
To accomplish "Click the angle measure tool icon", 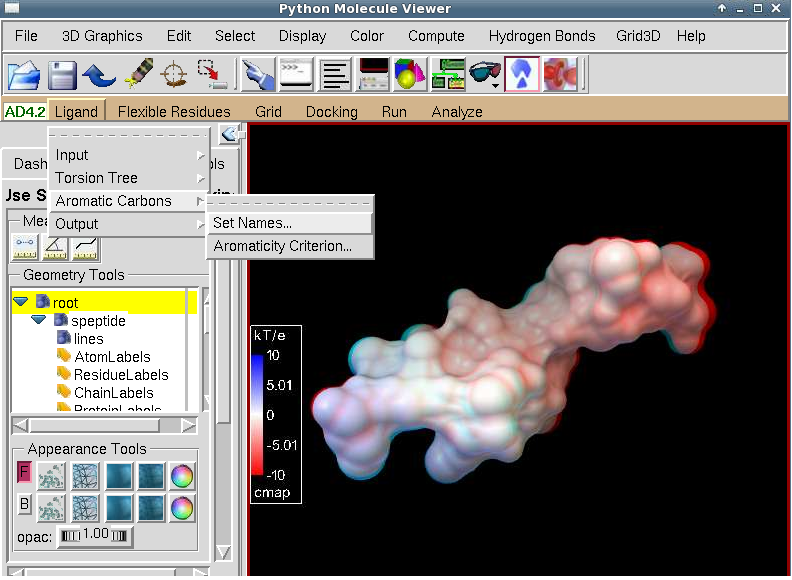I will point(55,248).
